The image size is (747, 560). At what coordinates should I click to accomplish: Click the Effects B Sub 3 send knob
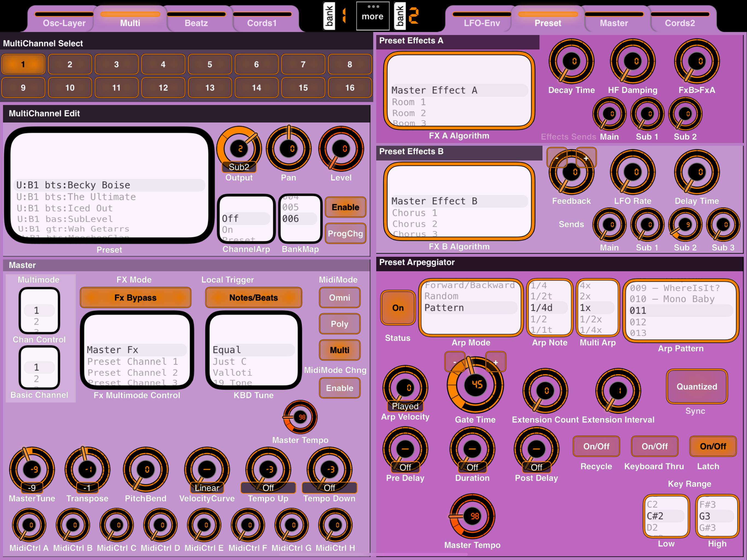coord(723,224)
